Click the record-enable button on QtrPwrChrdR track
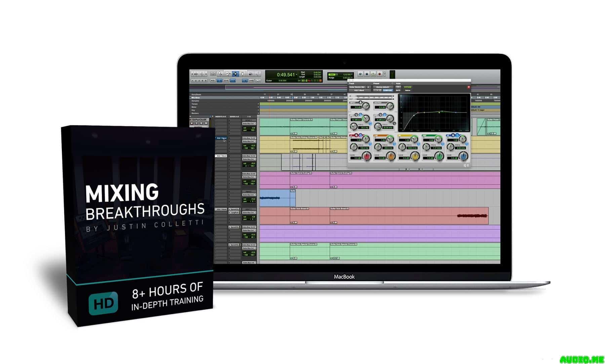 click(x=192, y=123)
